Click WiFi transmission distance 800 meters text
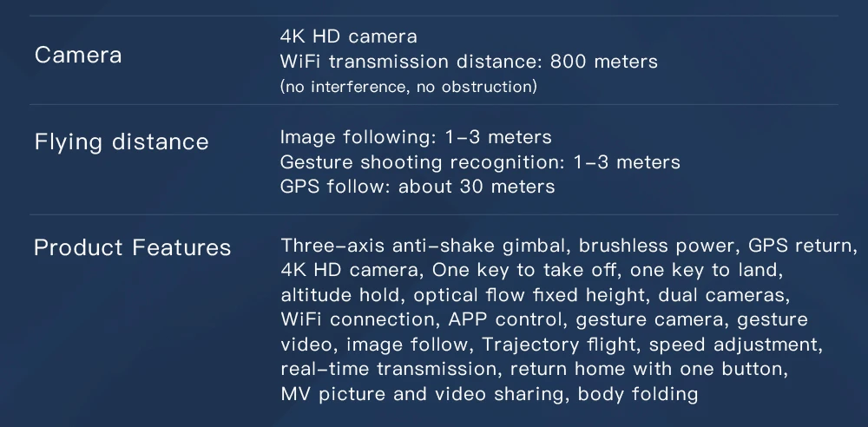This screenshot has height=427, width=868. click(469, 62)
